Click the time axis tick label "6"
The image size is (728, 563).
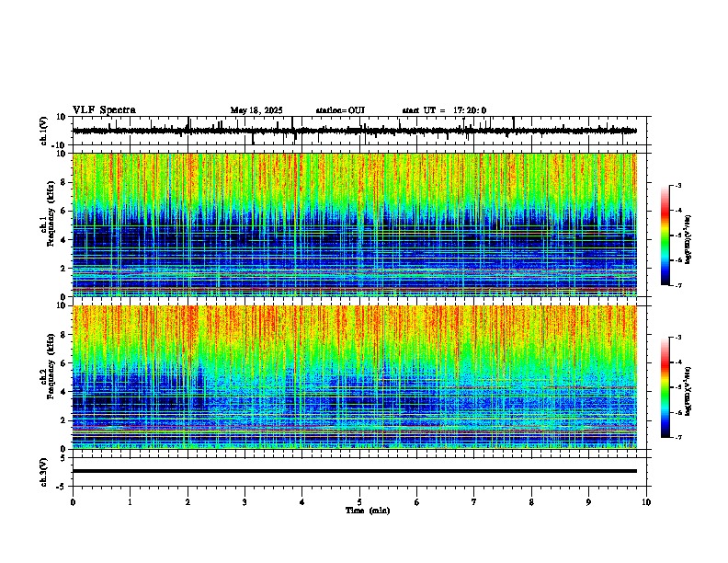(417, 502)
